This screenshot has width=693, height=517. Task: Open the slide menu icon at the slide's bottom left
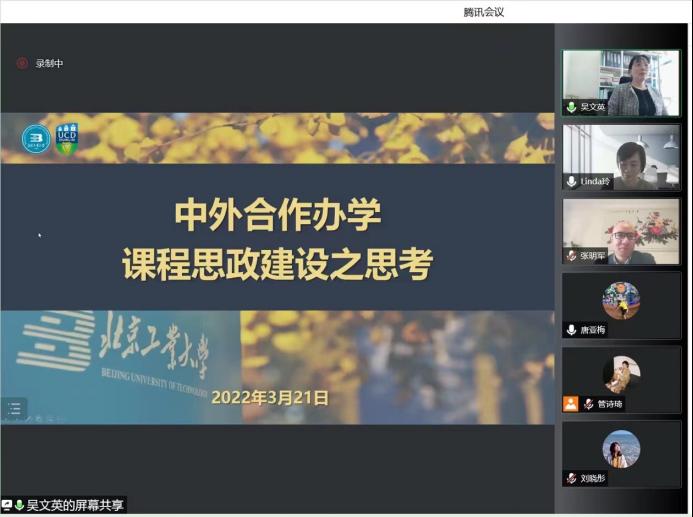pyautogui.click(x=14, y=408)
